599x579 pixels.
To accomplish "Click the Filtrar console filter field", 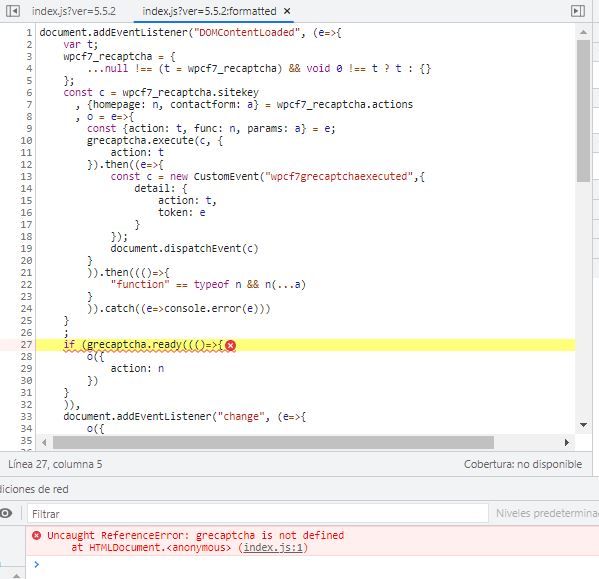I will (x=258, y=514).
